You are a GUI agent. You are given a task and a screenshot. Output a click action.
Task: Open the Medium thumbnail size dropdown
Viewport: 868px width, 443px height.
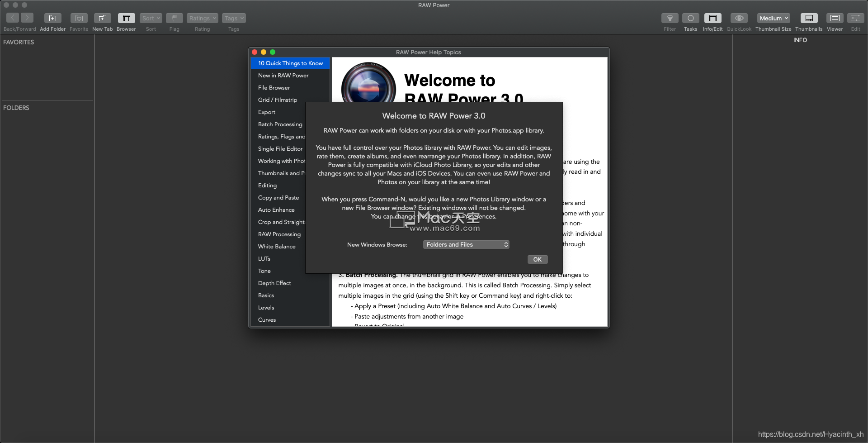[774, 18]
